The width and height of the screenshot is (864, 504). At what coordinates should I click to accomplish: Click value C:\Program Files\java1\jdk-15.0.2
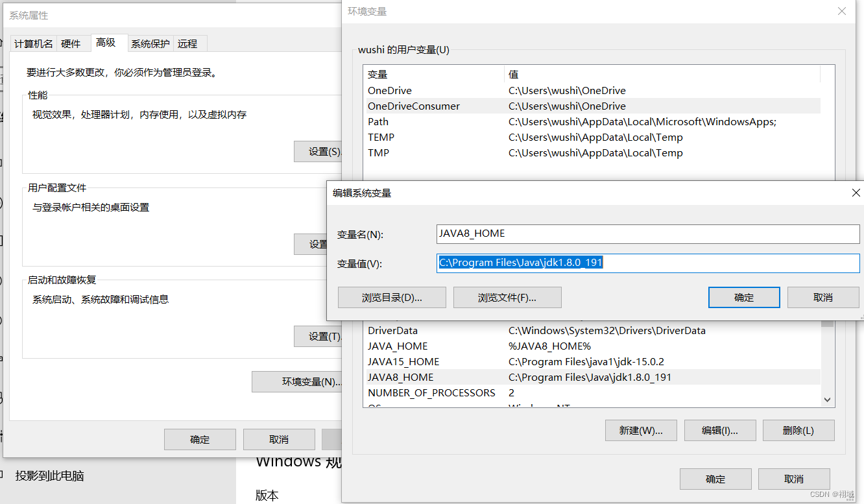[x=586, y=362]
